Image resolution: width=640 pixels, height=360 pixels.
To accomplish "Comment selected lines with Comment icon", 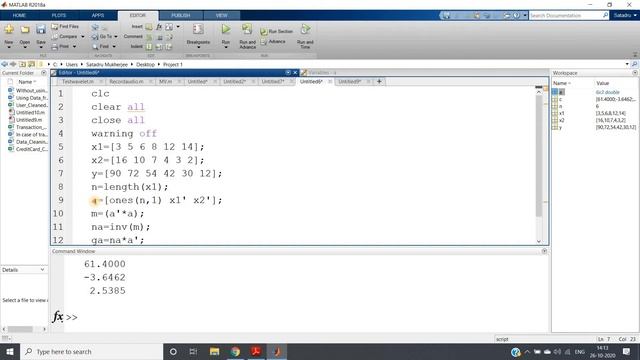I will tap(149, 37).
